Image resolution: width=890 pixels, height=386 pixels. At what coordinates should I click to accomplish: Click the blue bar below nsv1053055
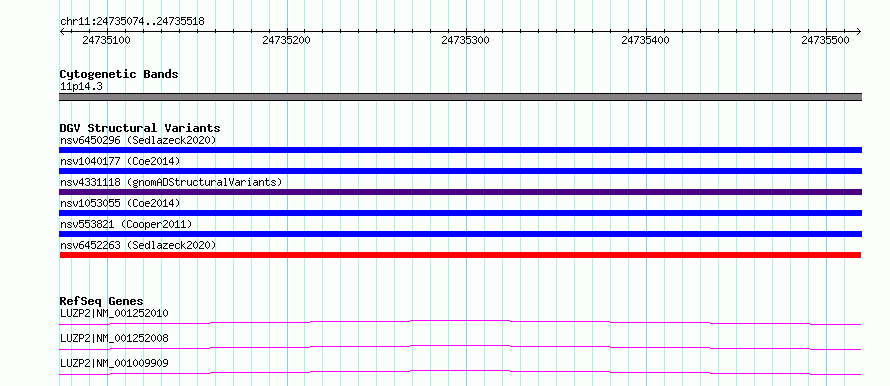(460, 213)
